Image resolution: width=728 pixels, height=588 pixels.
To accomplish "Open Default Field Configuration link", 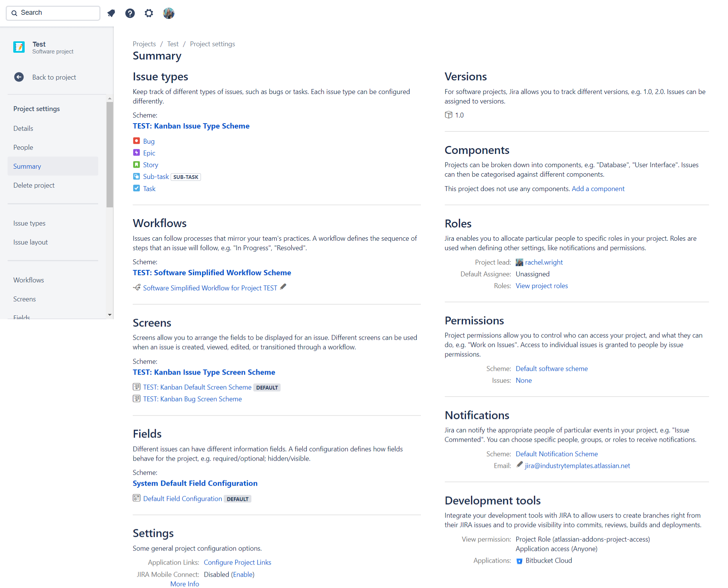I will click(182, 499).
